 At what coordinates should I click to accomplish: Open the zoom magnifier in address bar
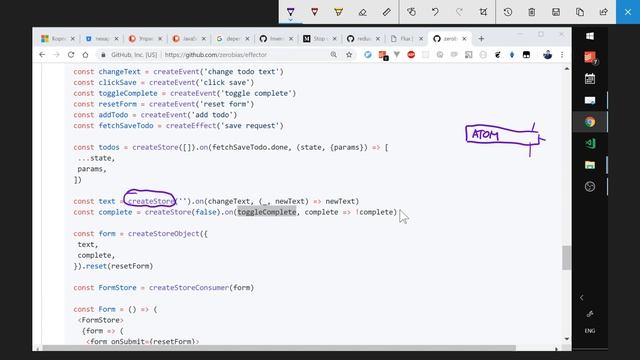tap(334, 55)
